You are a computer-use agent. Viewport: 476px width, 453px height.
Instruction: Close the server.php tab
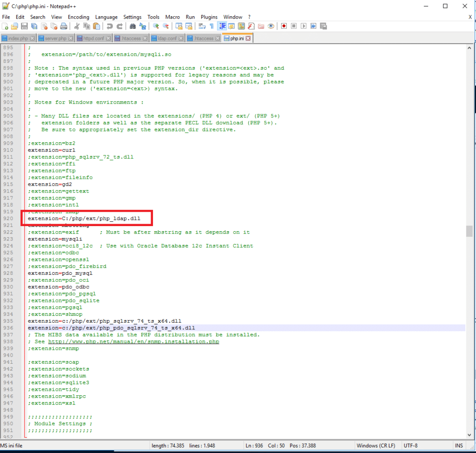71,38
